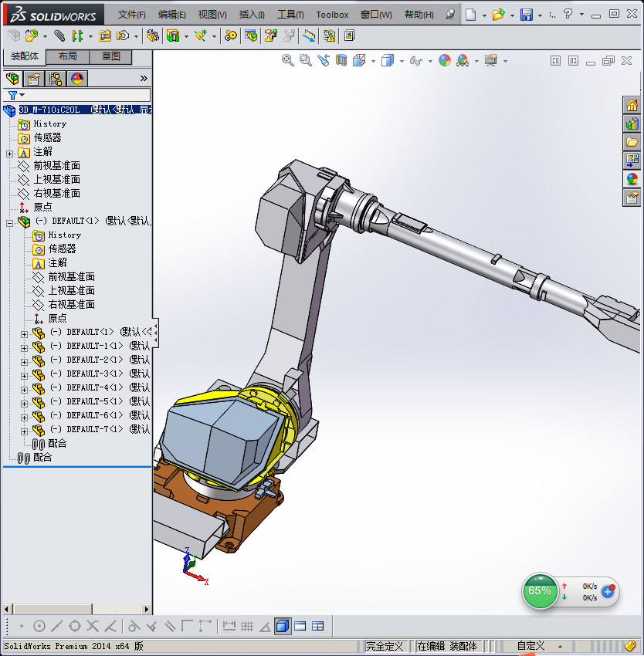Open the ConfigurationManager tab icon
This screenshot has width=644, height=656.
pyautogui.click(x=56, y=79)
